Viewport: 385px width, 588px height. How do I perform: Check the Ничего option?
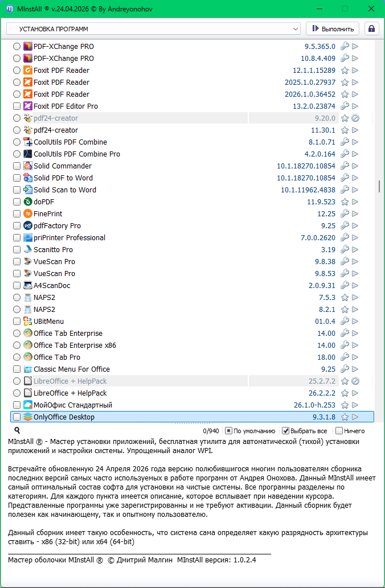point(339,431)
